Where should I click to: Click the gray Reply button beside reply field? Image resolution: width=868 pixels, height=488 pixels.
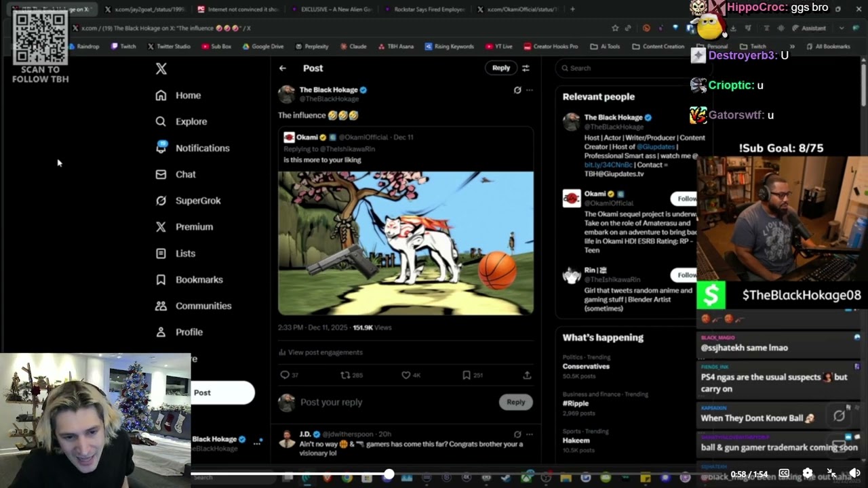(516, 402)
